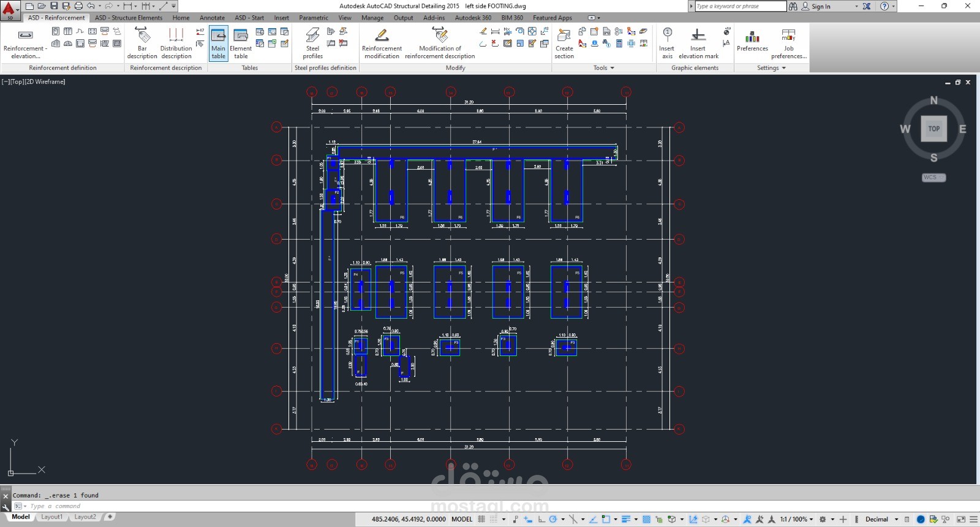Expand the Settings panel dropdown
The height and width of the screenshot is (527, 980).
[771, 68]
